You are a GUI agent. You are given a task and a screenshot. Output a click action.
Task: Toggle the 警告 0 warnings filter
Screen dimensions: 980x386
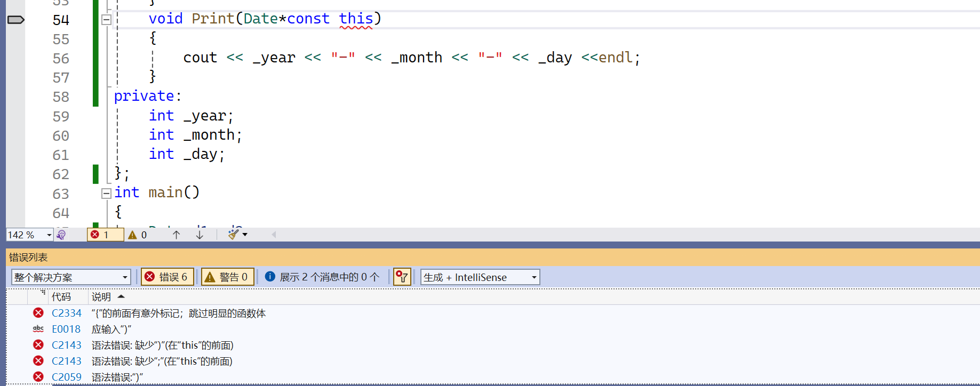coord(227,277)
